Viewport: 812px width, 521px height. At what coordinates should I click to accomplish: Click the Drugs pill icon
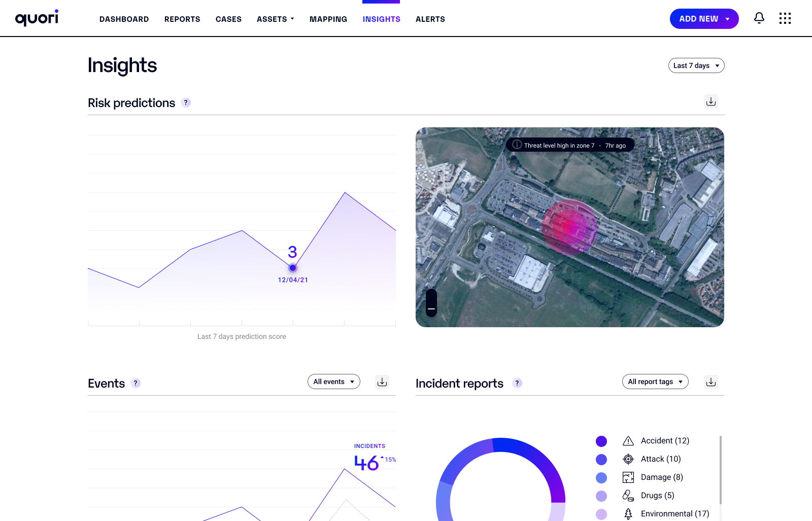coord(628,496)
